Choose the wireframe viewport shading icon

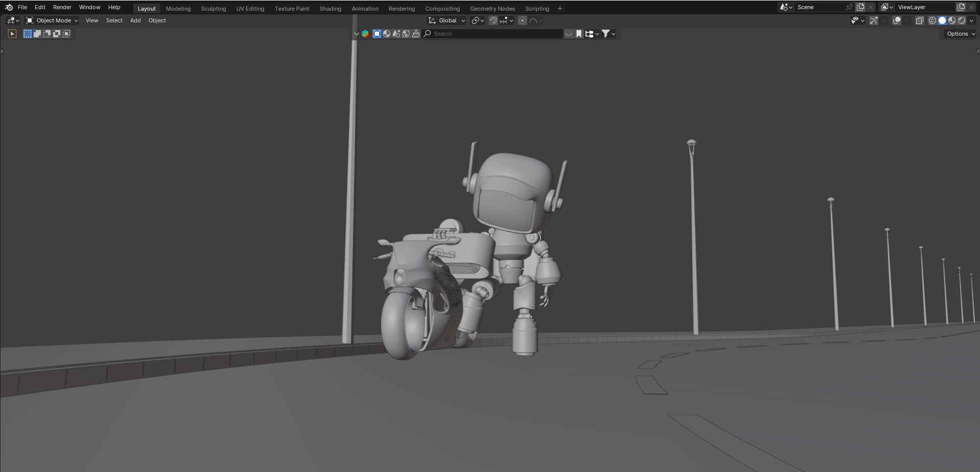[x=932, y=20]
